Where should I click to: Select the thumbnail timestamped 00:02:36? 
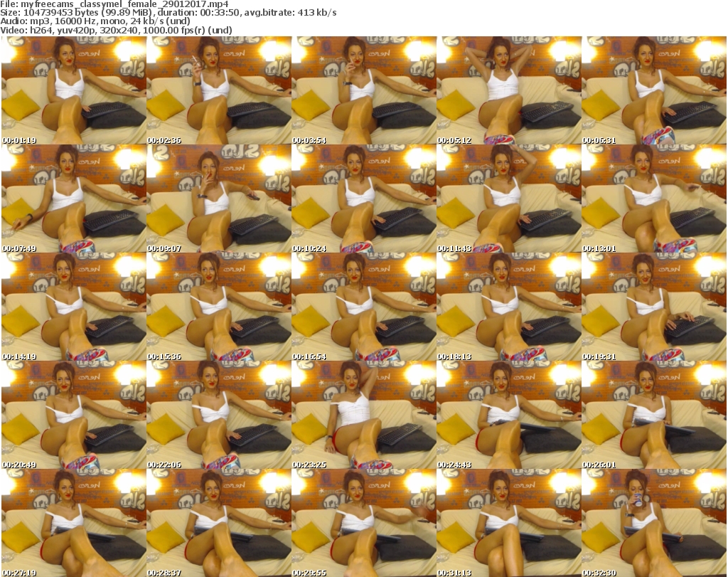coord(219,90)
